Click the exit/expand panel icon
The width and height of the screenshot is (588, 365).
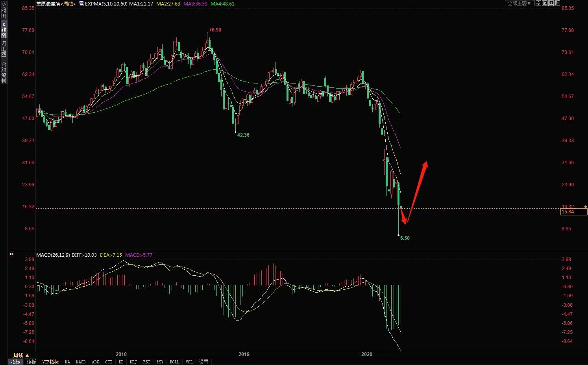pos(557,3)
